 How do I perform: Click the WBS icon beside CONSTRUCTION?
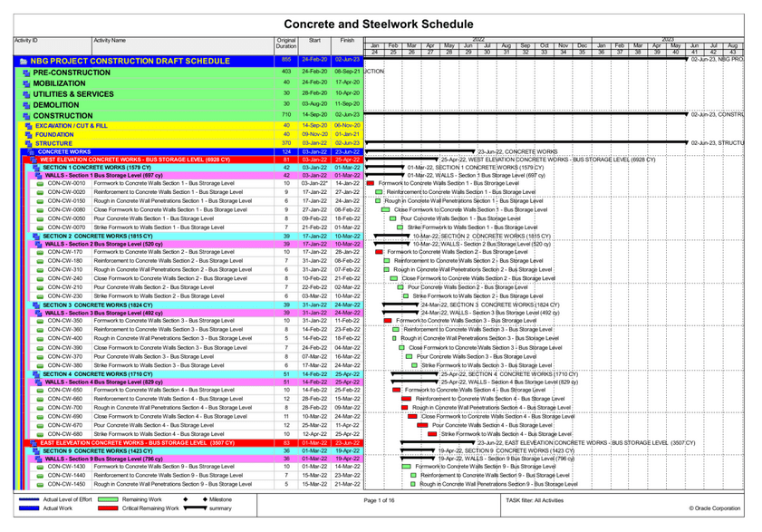click(x=26, y=116)
